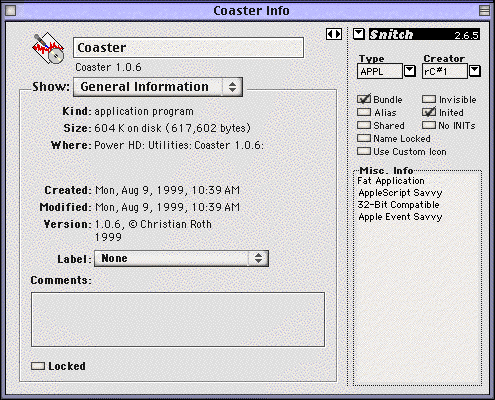Enable the No INITs checkbox
The width and height of the screenshot is (495, 400).
429,125
